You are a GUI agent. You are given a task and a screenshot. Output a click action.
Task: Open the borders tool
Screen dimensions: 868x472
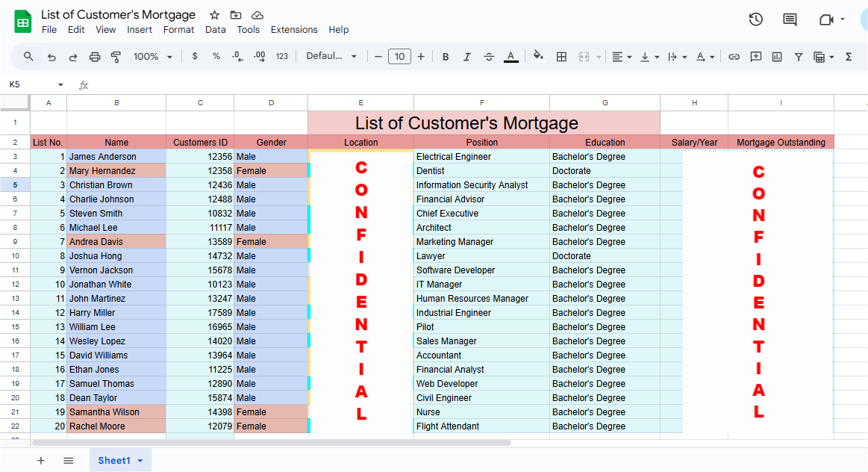pos(561,57)
